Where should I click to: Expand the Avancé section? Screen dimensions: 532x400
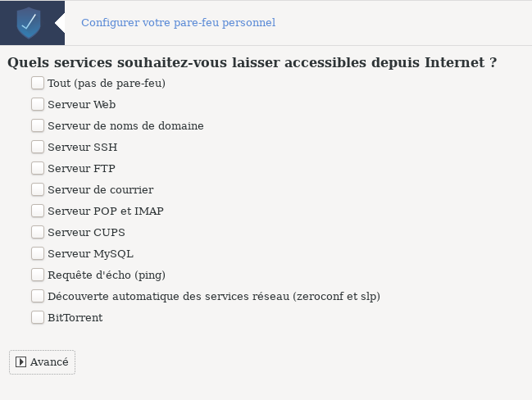(42, 362)
